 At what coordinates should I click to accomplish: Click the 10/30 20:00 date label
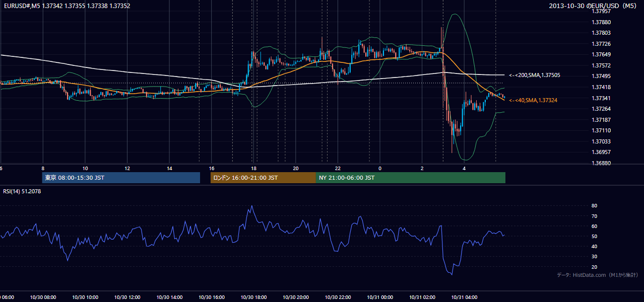pos(296,297)
